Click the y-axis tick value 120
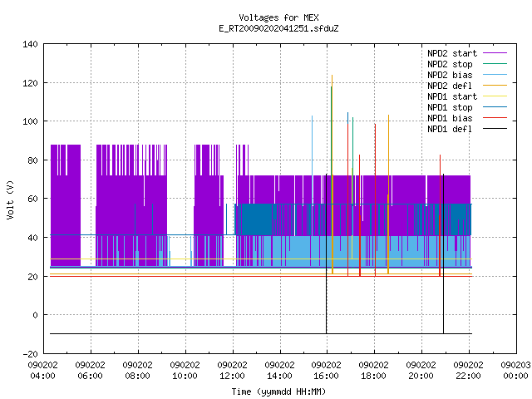 point(30,83)
